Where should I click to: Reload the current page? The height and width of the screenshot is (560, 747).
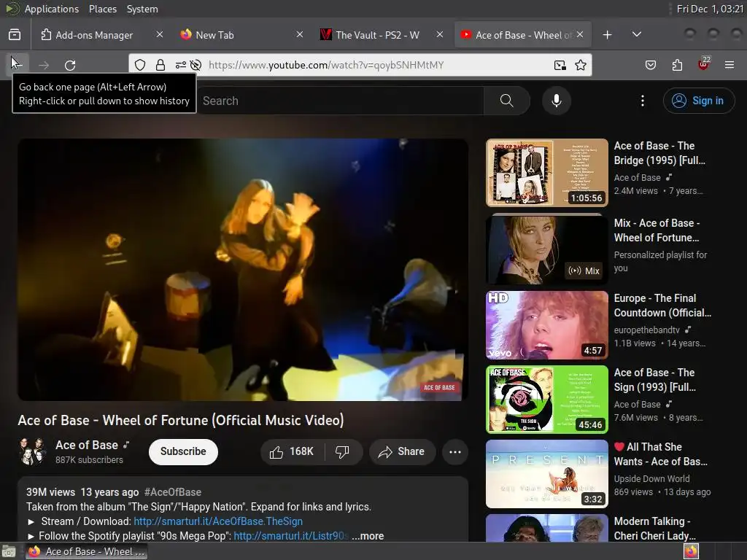point(70,65)
